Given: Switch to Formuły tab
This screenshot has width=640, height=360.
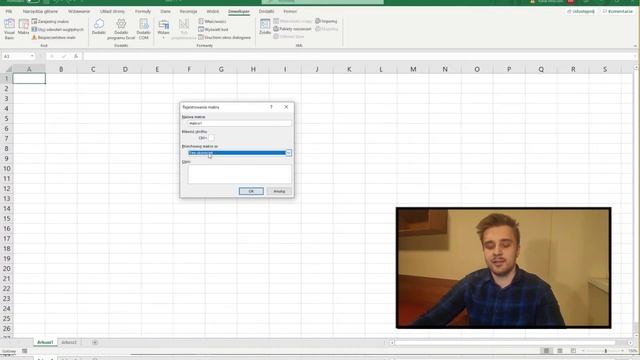Looking at the screenshot, I should coord(143,11).
